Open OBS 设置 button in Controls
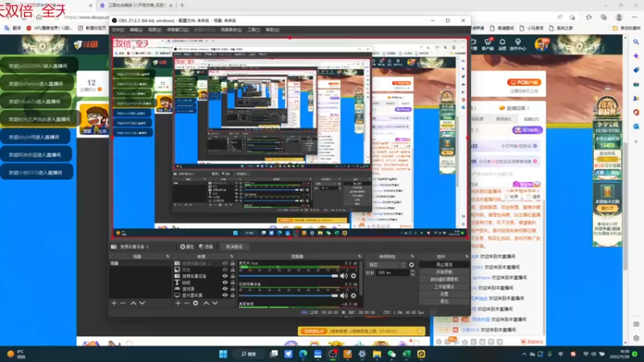The height and width of the screenshot is (362, 644). coord(444,294)
